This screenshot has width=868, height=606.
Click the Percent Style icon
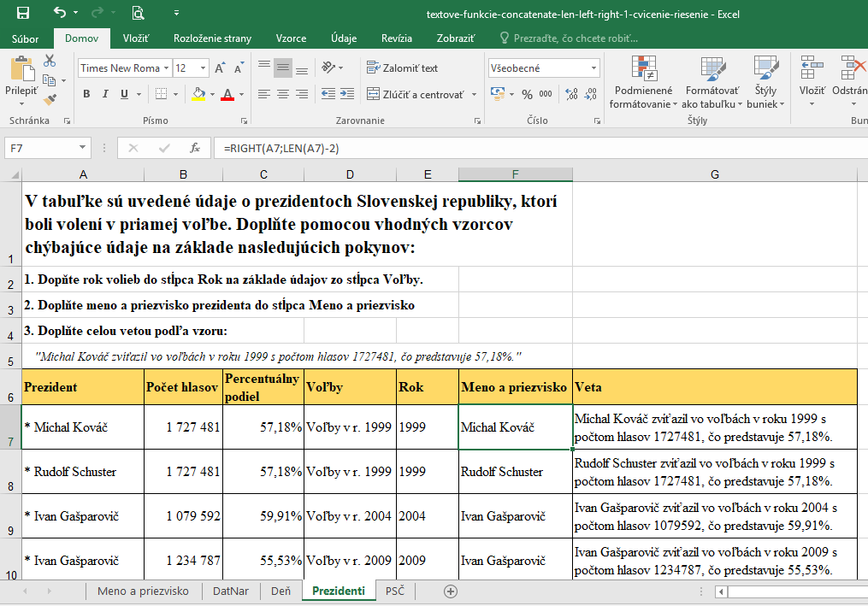click(x=527, y=95)
